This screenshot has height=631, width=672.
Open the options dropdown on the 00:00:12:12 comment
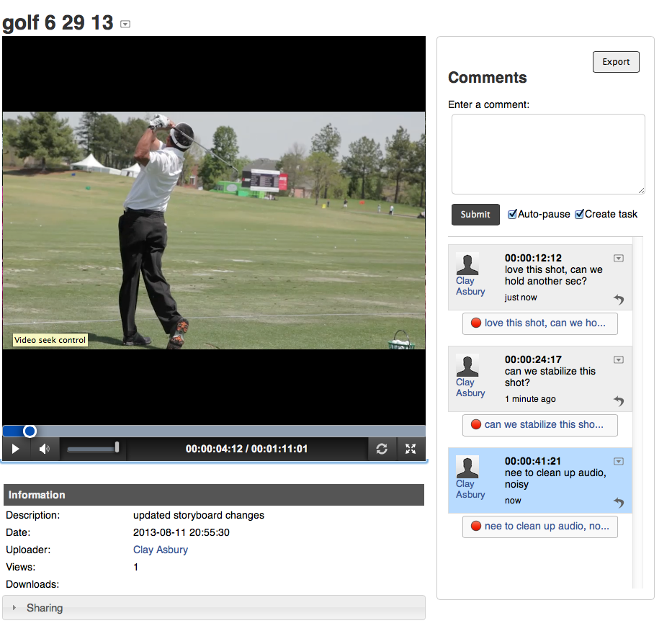[x=618, y=258]
